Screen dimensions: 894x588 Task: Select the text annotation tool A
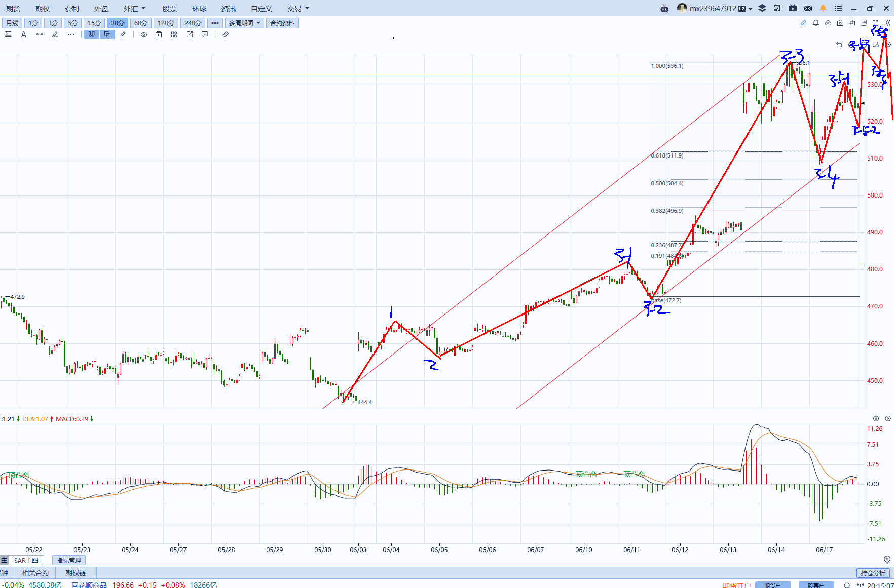tap(23, 34)
